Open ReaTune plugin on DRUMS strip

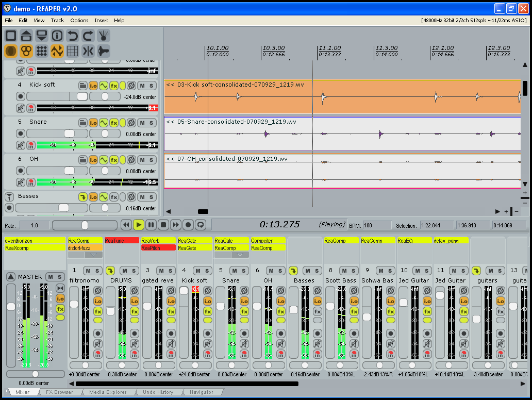tap(122, 241)
